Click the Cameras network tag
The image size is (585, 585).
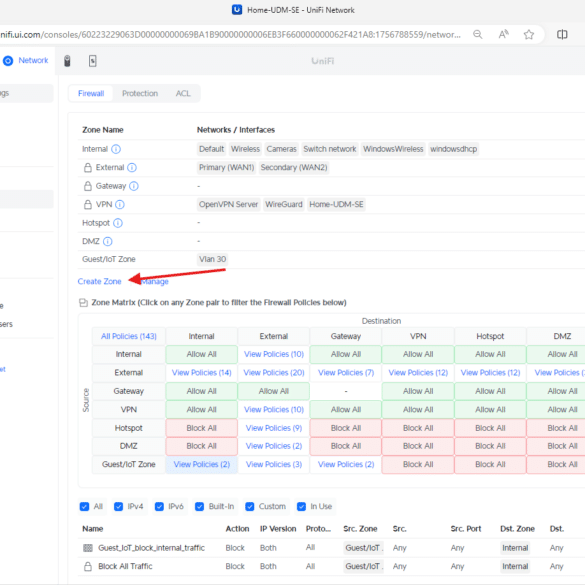282,149
